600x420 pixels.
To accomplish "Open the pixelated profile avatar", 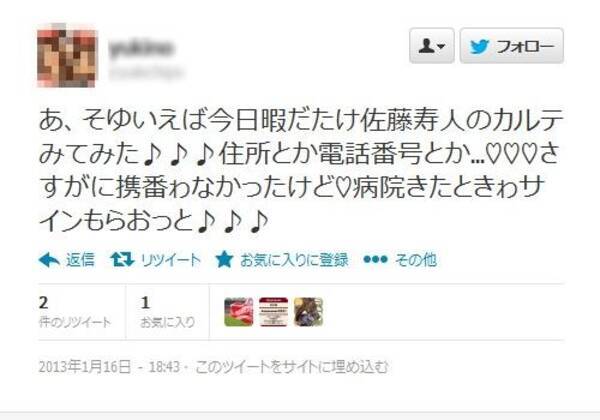I will click(x=67, y=55).
